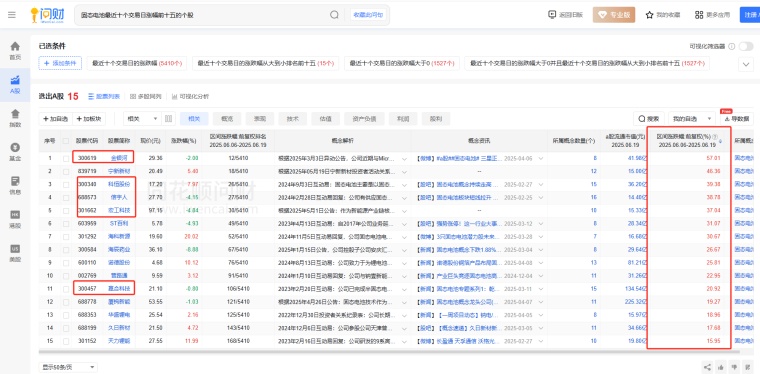Click the table search button

tap(649, 119)
